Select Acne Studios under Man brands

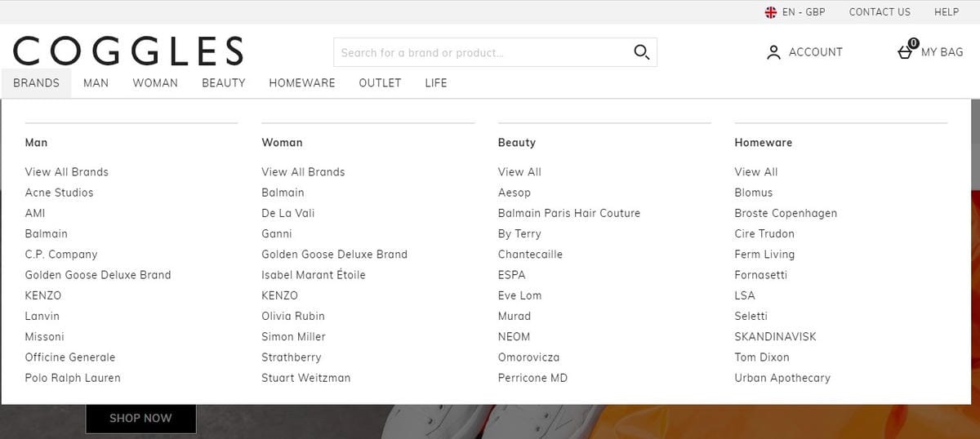tap(59, 193)
